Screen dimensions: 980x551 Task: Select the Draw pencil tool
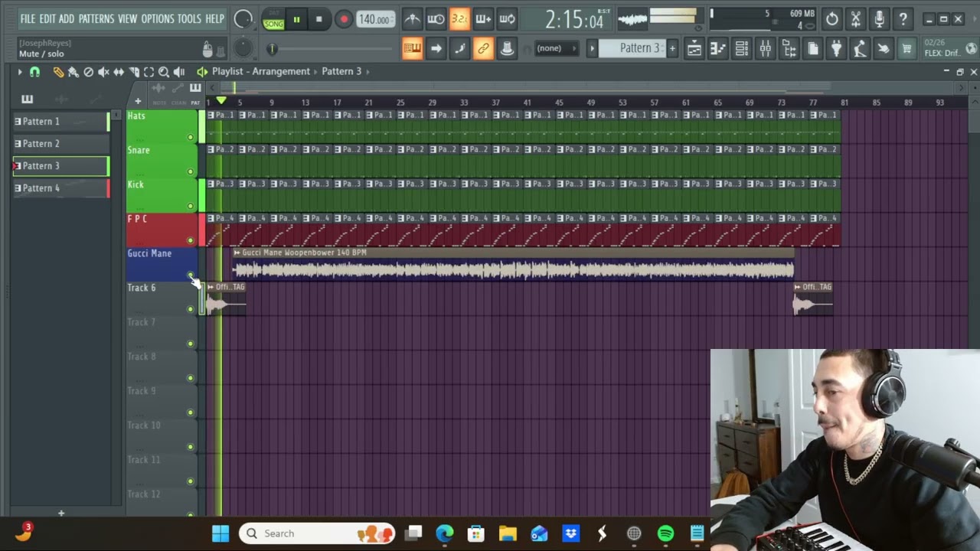pyautogui.click(x=58, y=72)
